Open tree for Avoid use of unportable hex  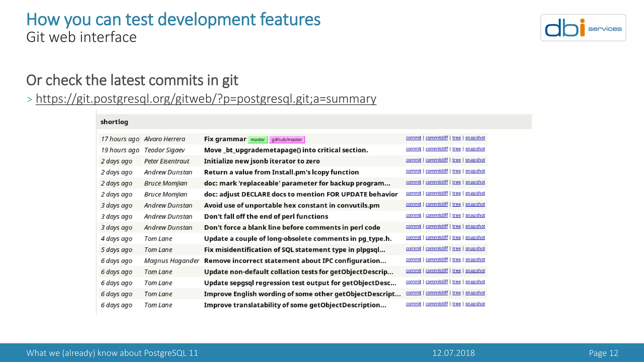pyautogui.click(x=456, y=204)
